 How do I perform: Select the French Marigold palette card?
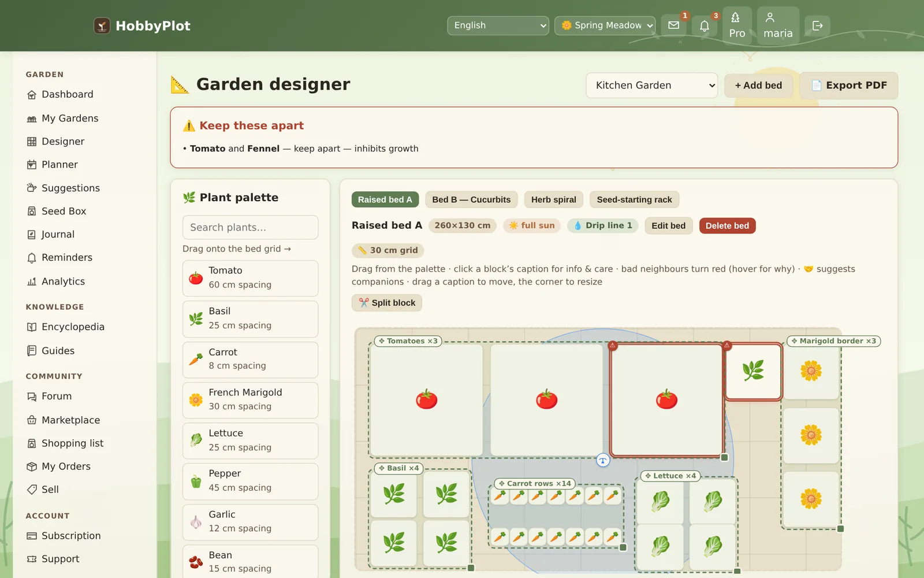250,400
